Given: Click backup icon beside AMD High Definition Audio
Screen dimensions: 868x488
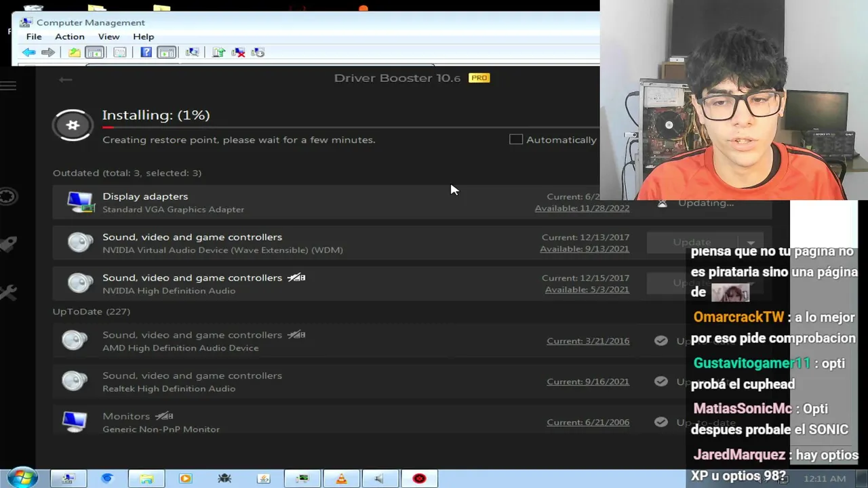Looking at the screenshot, I should coord(296,334).
